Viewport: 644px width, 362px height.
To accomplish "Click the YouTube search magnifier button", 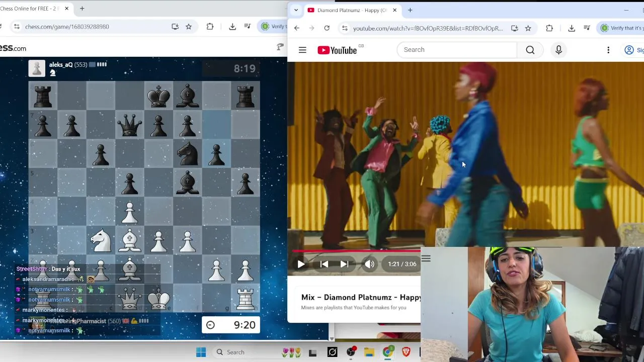I will [530, 50].
